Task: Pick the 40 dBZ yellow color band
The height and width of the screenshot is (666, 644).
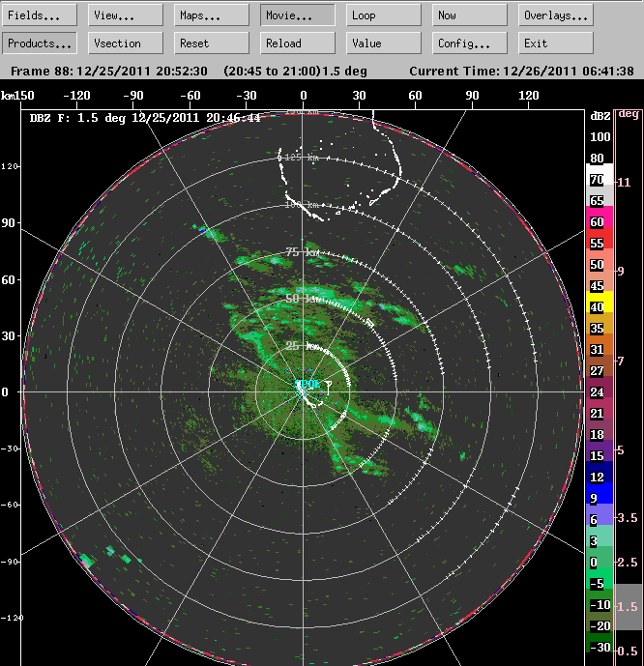Action: click(x=600, y=302)
